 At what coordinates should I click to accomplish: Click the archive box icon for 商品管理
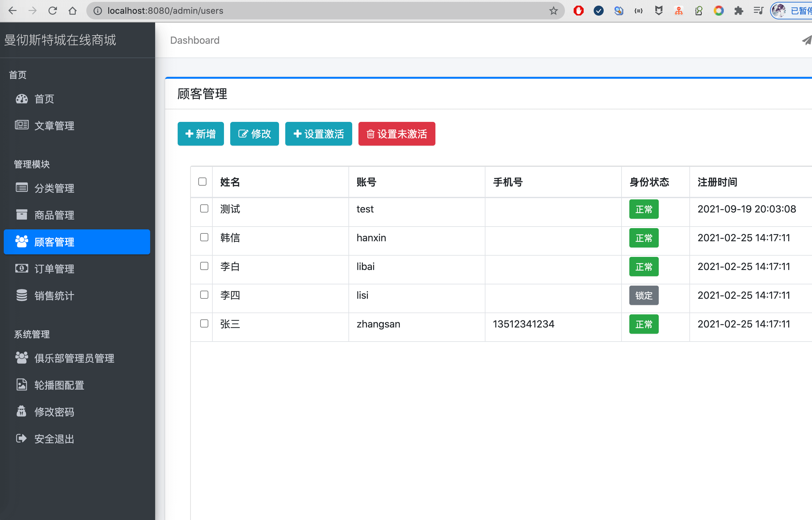(22, 214)
